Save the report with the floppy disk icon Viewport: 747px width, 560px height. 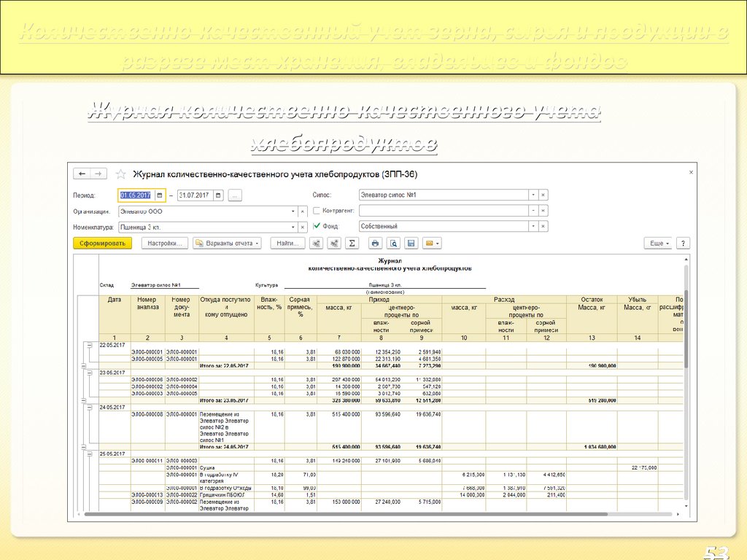click(x=411, y=244)
